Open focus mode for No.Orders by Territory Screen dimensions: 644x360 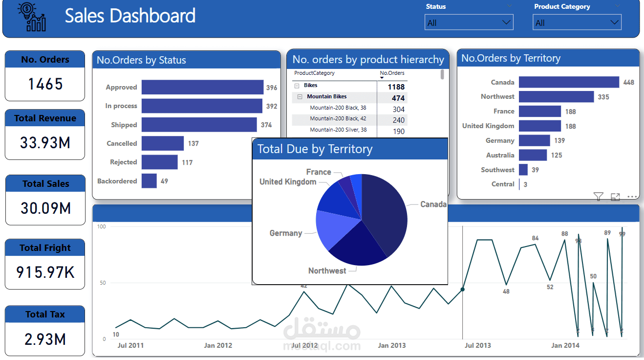pos(615,197)
